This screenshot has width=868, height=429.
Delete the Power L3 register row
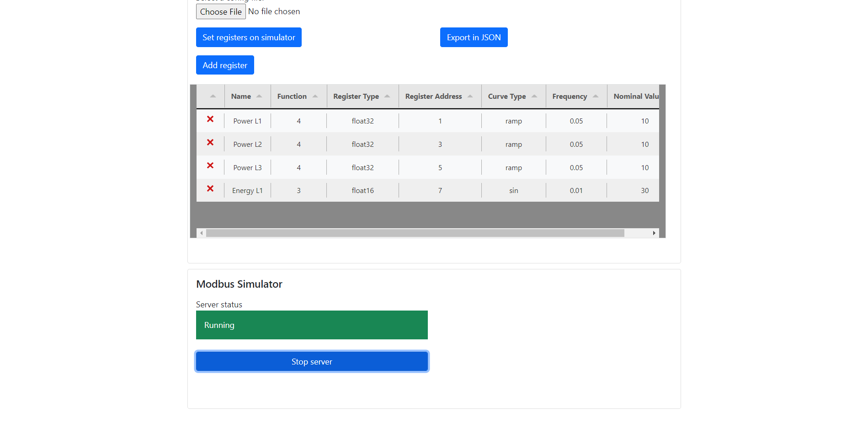click(x=210, y=166)
